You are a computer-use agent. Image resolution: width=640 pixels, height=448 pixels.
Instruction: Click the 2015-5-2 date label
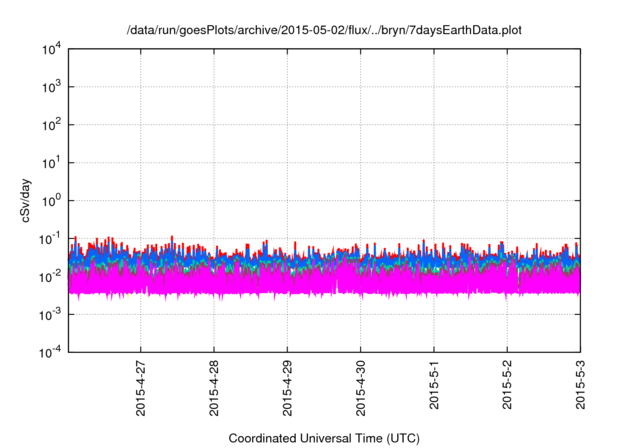click(x=507, y=385)
